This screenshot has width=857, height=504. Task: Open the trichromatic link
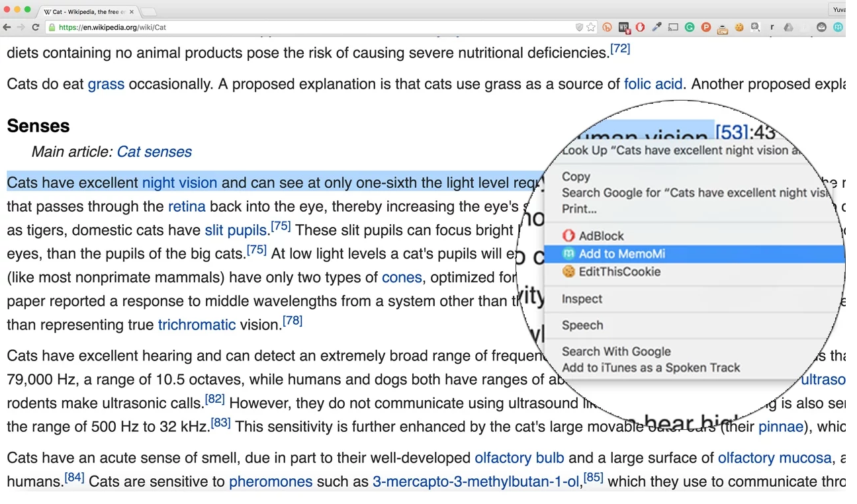(x=197, y=325)
